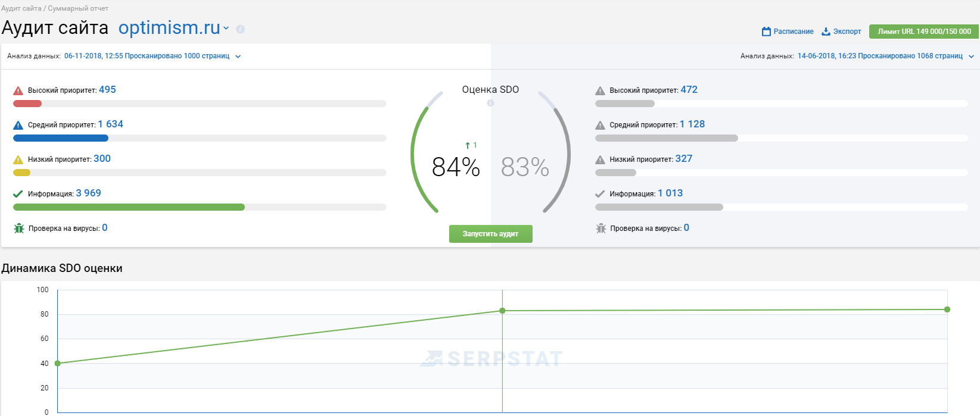The height and width of the screenshot is (416, 980).
Task: Click the green virus check bug icon
Action: point(18,229)
